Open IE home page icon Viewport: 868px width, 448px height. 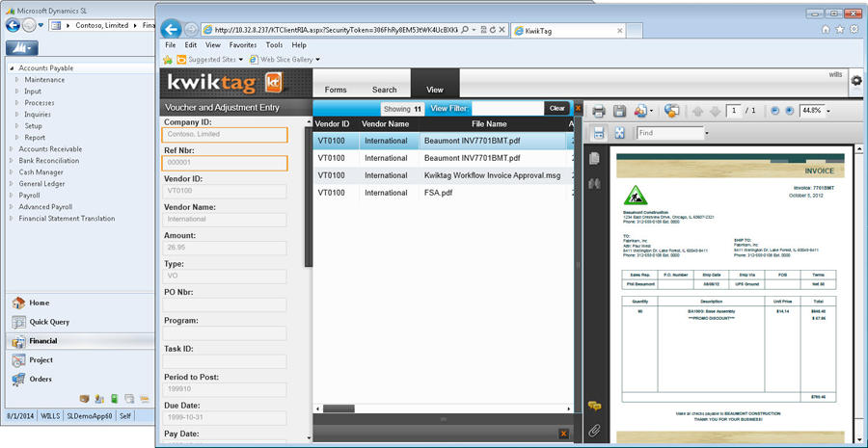(x=826, y=29)
